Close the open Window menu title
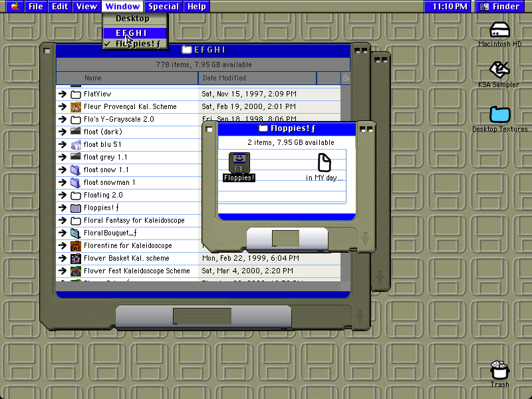 (x=122, y=7)
